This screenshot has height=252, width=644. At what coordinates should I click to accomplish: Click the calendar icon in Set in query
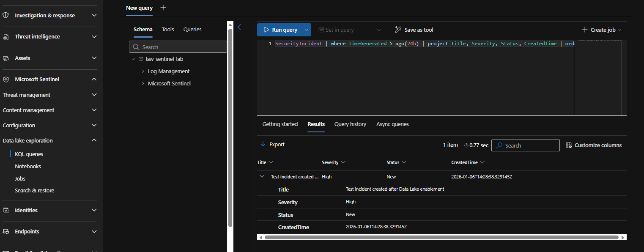[x=322, y=29]
